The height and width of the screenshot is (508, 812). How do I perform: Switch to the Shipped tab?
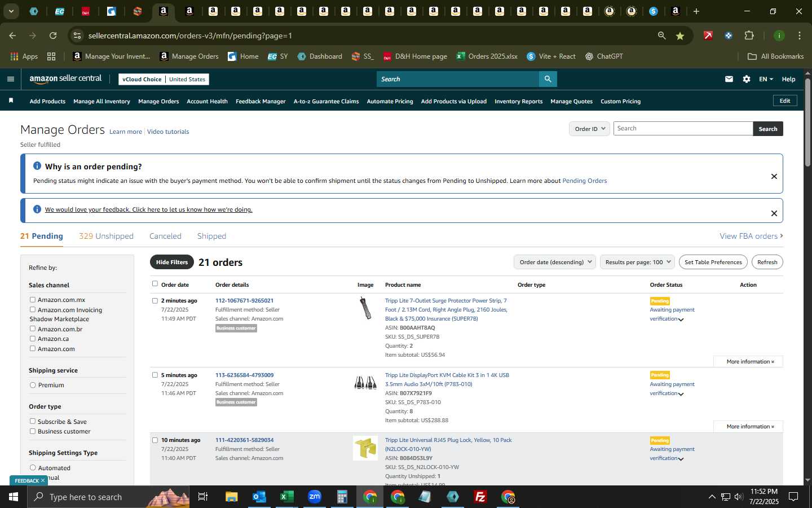[211, 236]
